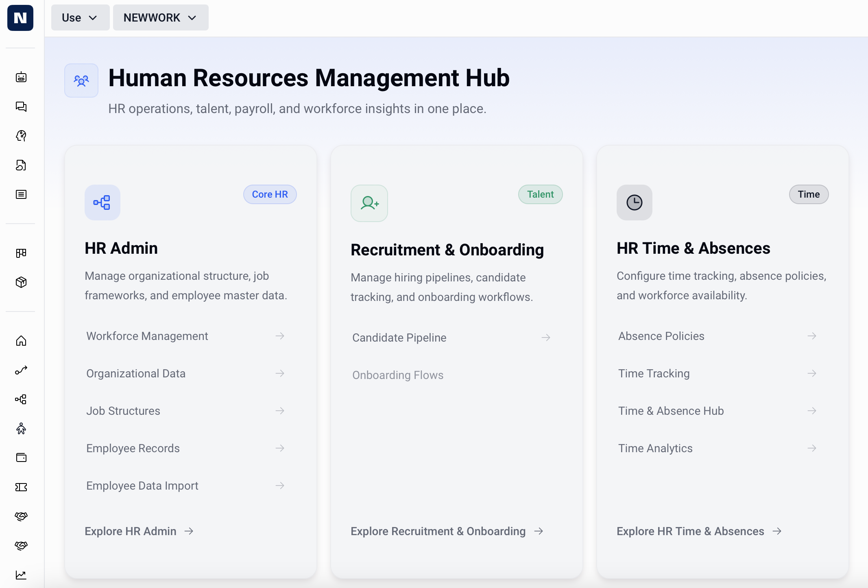This screenshot has height=588, width=868.
Task: Click the Recruitment add-user icon
Action: pos(369,203)
